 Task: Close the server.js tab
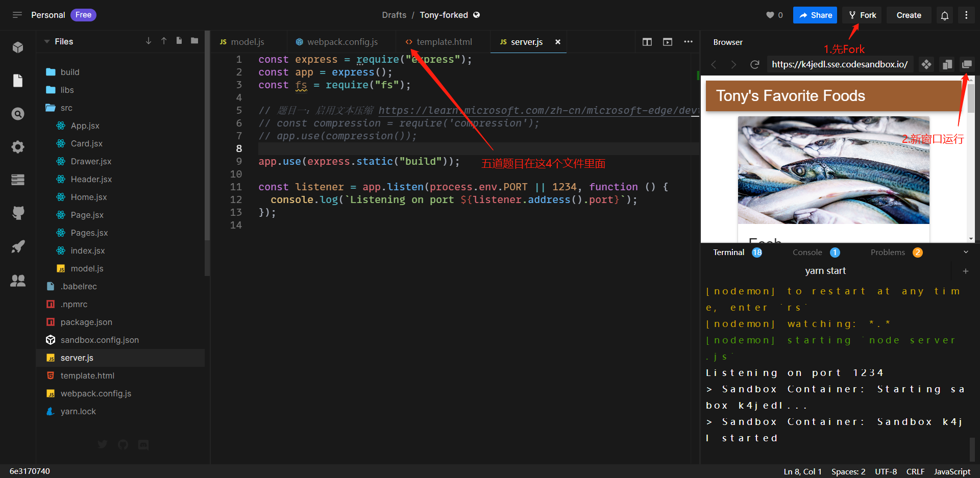tap(558, 42)
